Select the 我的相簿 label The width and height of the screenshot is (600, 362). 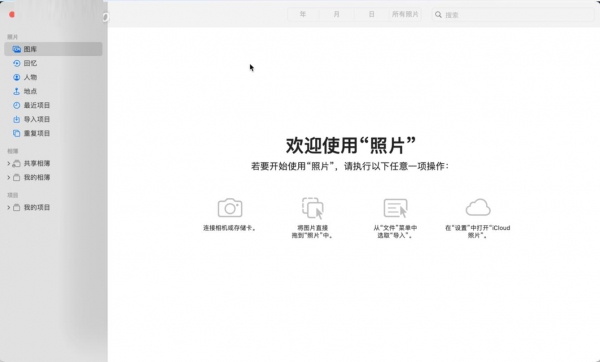pyautogui.click(x=37, y=178)
